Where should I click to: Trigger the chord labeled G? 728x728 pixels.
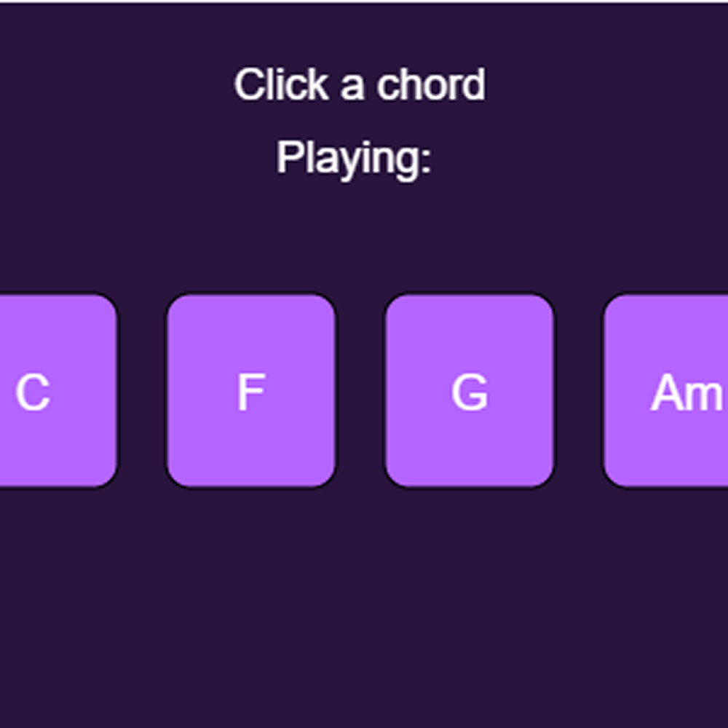click(x=470, y=391)
